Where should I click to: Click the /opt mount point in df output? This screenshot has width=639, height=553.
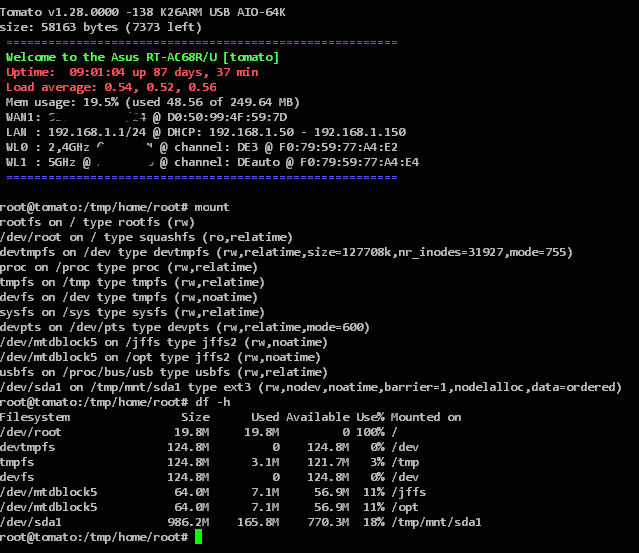coord(405,508)
